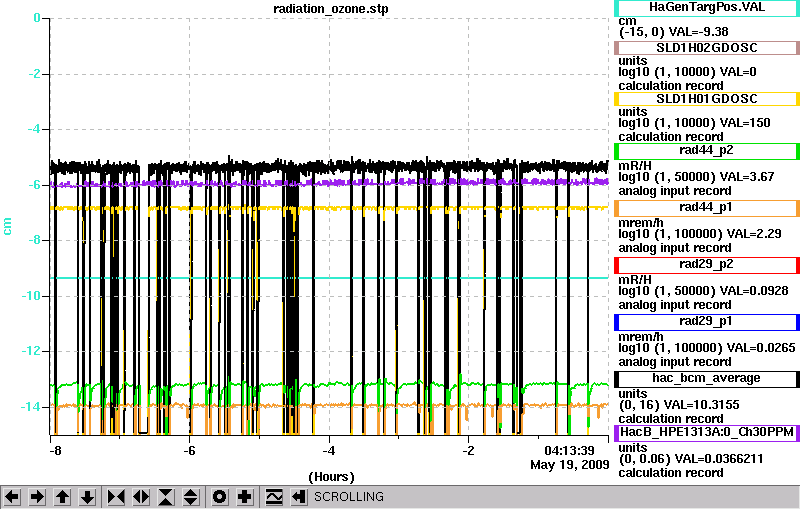
Task: Pan the graph left with the left arrow
Action: tap(12, 496)
